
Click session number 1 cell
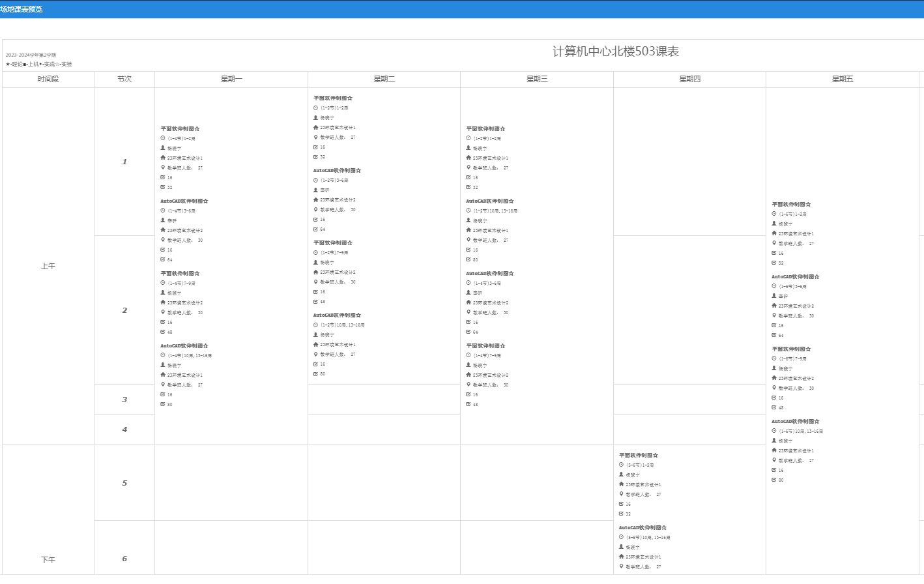(x=124, y=162)
